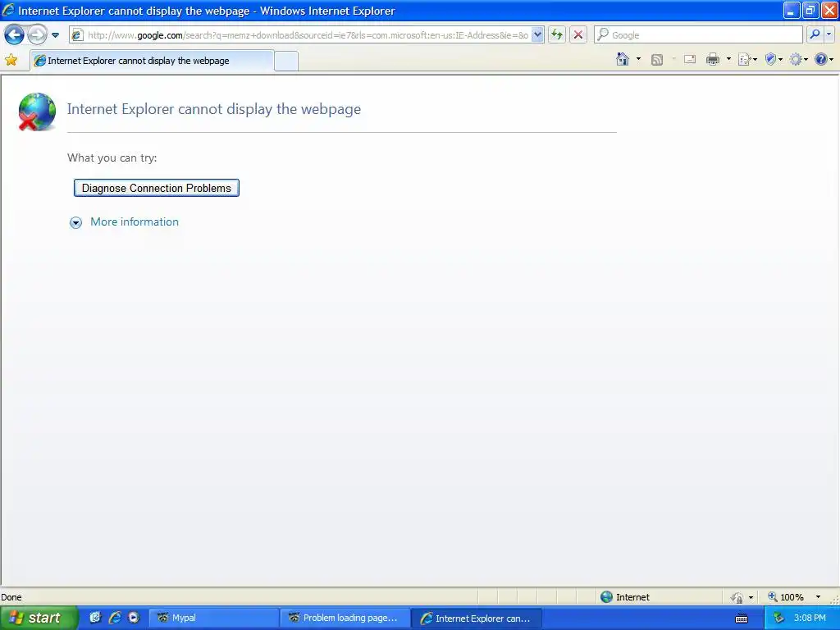Click the Diagnose Connection Problems button
Image resolution: width=840 pixels, height=630 pixels.
point(157,188)
